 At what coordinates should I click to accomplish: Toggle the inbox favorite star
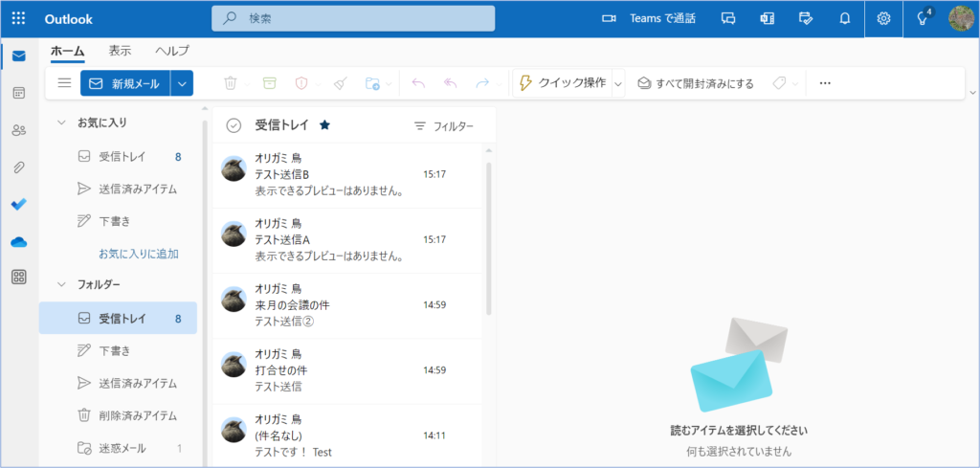click(x=324, y=125)
